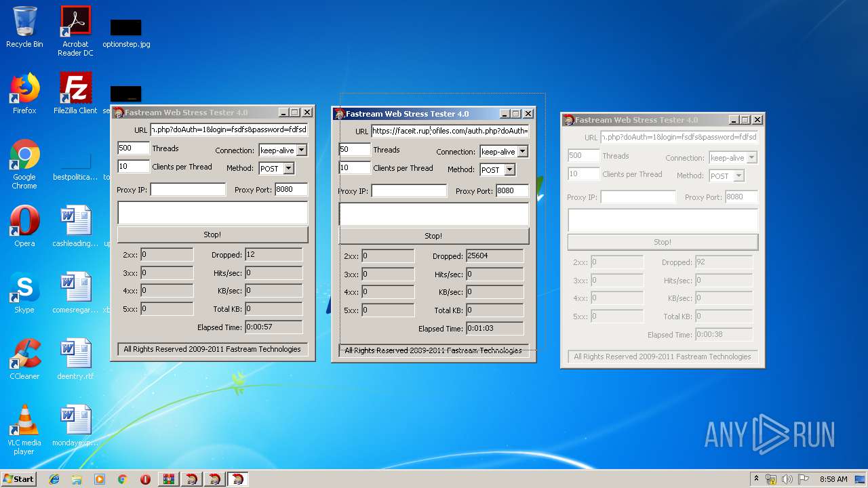Viewport: 868px width, 488px height.
Task: Open the network tray icon
Action: point(771,479)
